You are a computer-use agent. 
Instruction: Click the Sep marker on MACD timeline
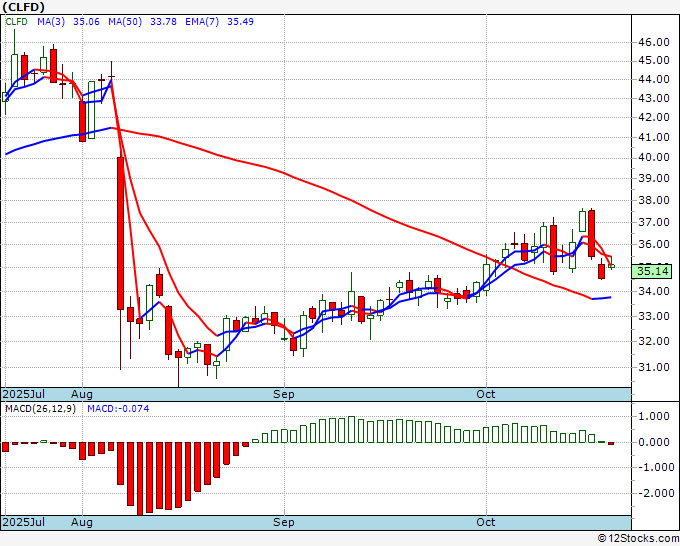(x=284, y=522)
